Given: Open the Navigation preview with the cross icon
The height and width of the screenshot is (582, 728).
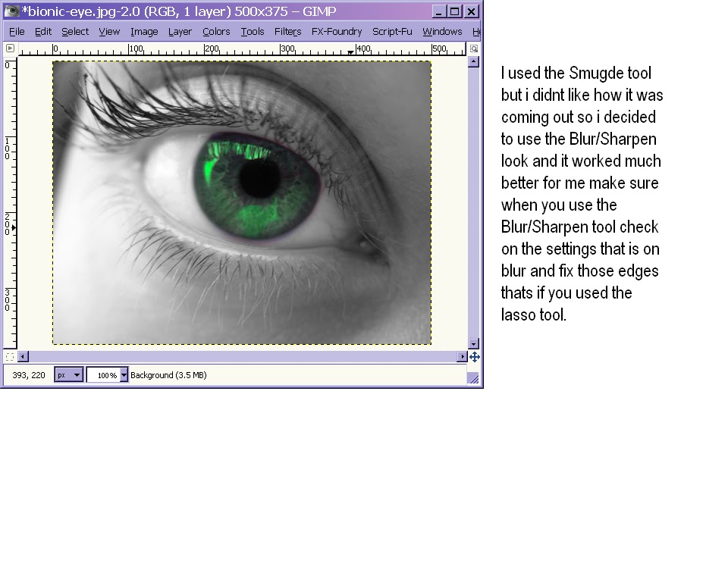Looking at the screenshot, I should click(473, 356).
